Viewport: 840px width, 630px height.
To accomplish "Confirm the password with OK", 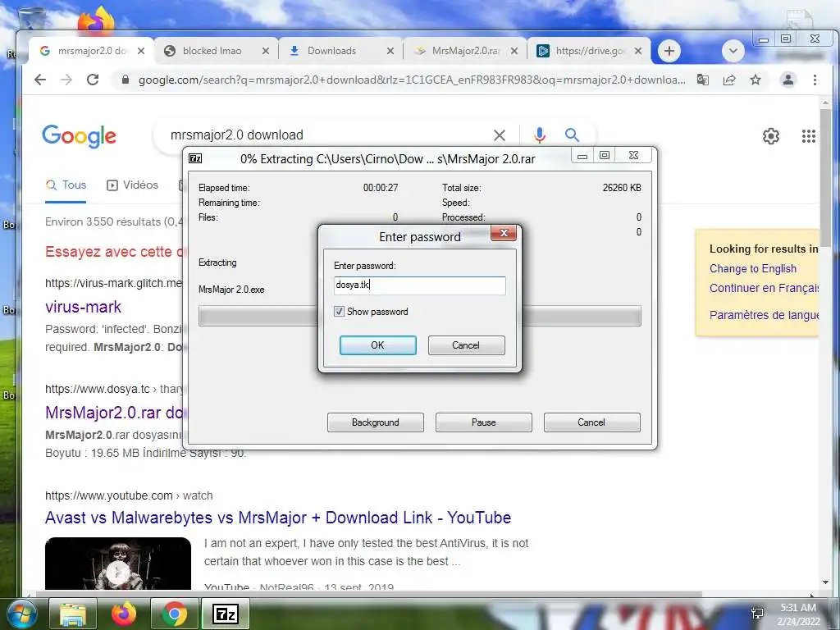I will pos(377,345).
